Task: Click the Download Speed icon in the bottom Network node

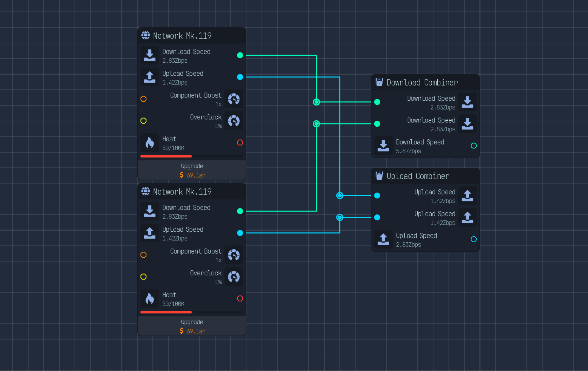Action: click(150, 211)
